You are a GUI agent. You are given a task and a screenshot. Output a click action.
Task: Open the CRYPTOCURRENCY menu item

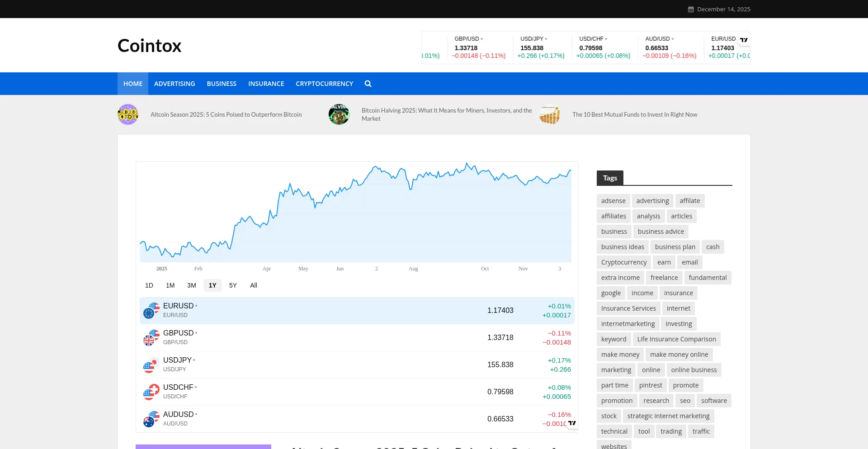click(324, 83)
